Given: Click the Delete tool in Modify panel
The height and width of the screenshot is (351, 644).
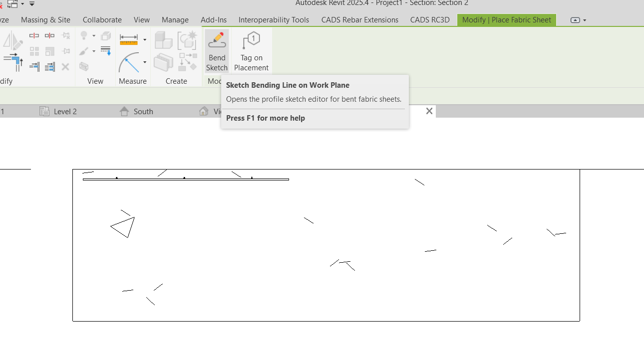Looking at the screenshot, I should pos(65,66).
